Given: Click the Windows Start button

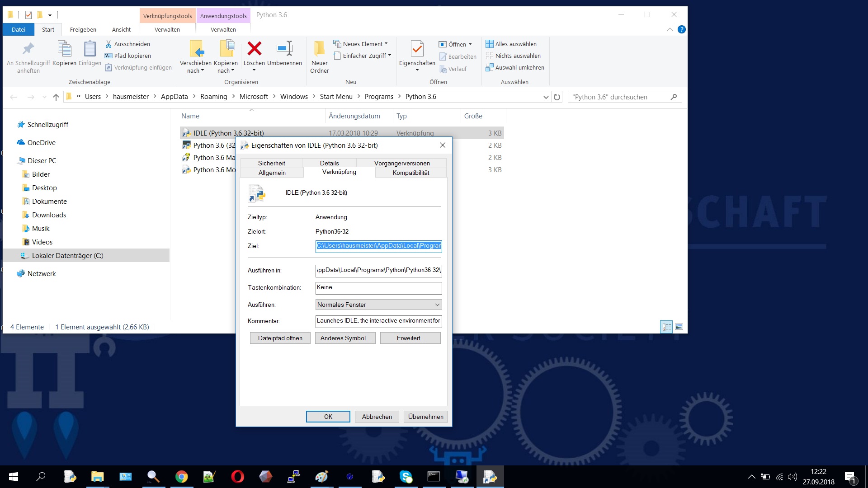Looking at the screenshot, I should point(13,477).
